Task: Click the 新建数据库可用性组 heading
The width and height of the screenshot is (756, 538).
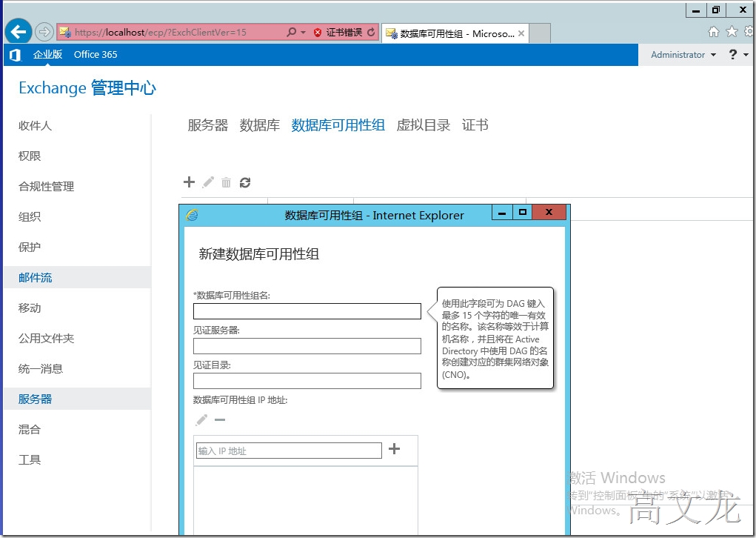Action: click(x=259, y=254)
